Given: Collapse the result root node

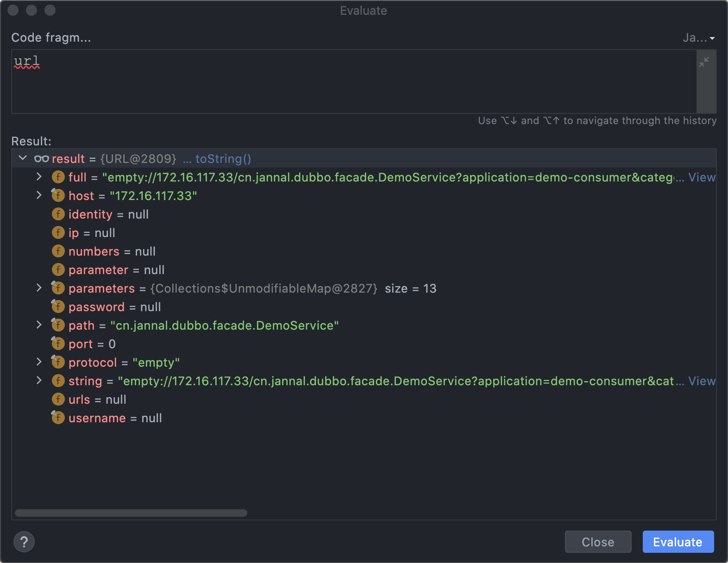Looking at the screenshot, I should 23,158.
